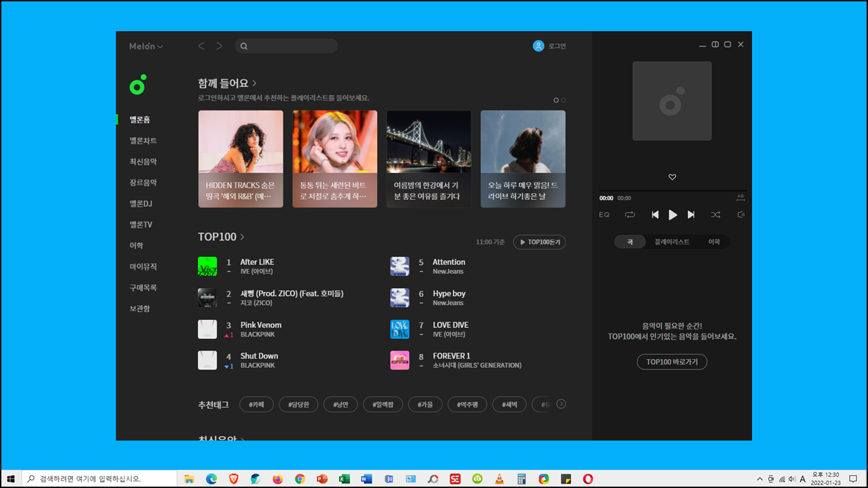This screenshot has width=868, height=488.
Task: Skip to the next track
Action: tap(691, 215)
